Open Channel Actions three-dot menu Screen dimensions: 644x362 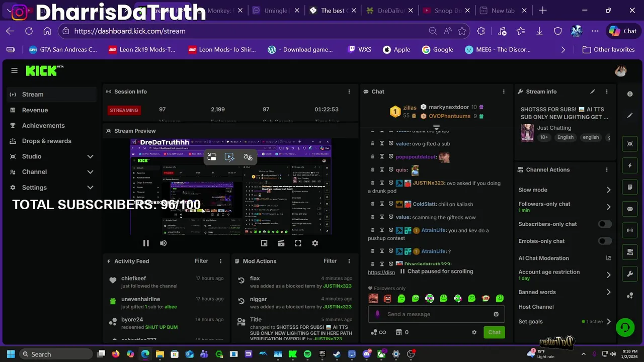click(x=606, y=169)
